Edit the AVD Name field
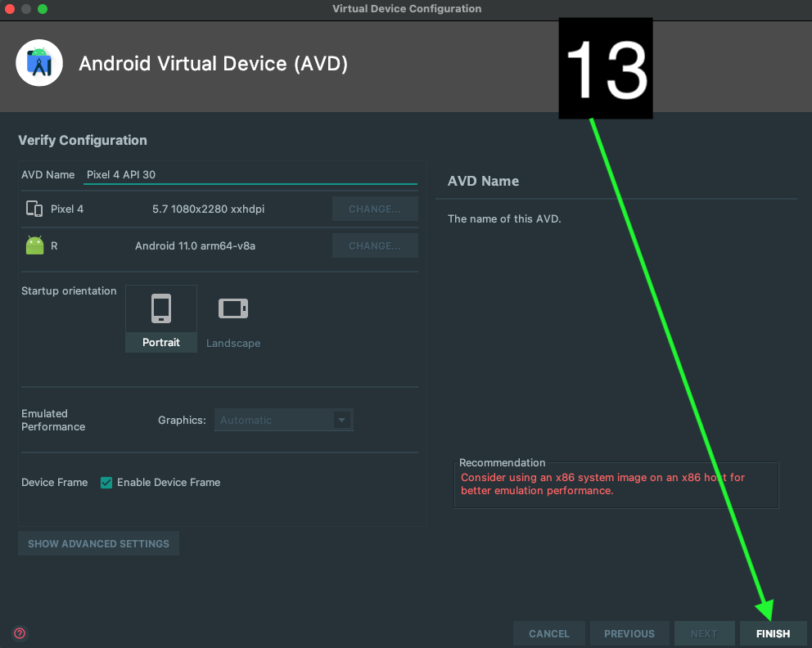Image resolution: width=812 pixels, height=648 pixels. point(250,174)
